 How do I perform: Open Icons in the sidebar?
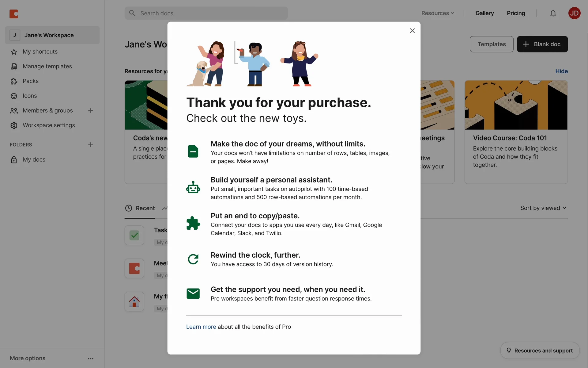[30, 96]
